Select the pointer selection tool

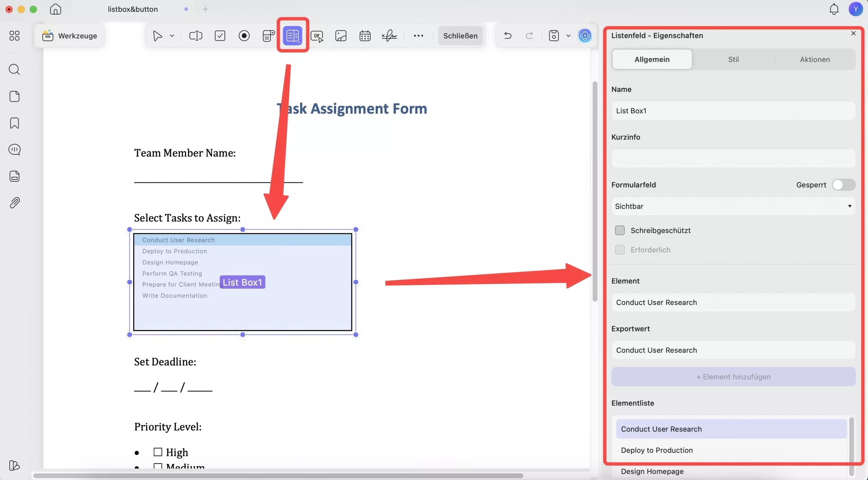click(157, 36)
